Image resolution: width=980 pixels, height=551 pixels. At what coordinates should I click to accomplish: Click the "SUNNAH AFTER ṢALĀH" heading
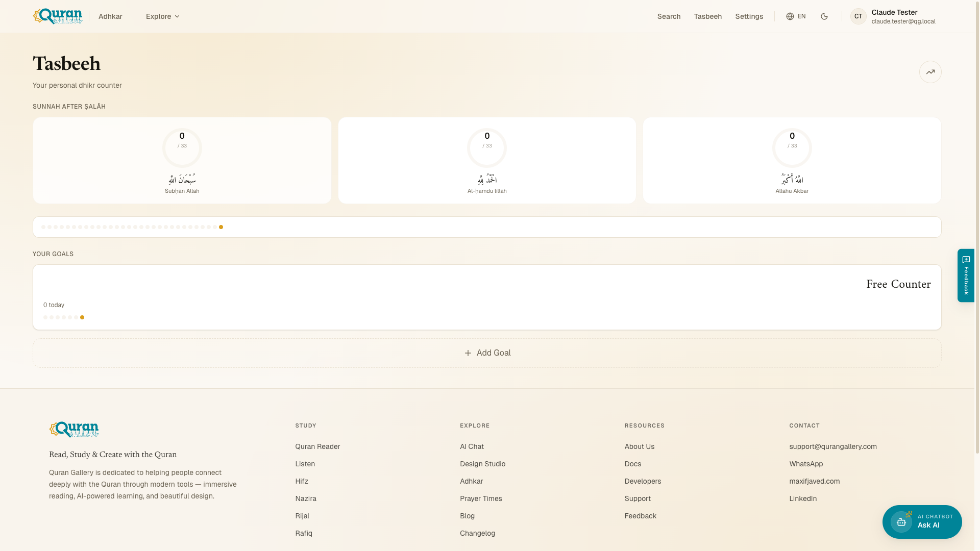pos(69,107)
